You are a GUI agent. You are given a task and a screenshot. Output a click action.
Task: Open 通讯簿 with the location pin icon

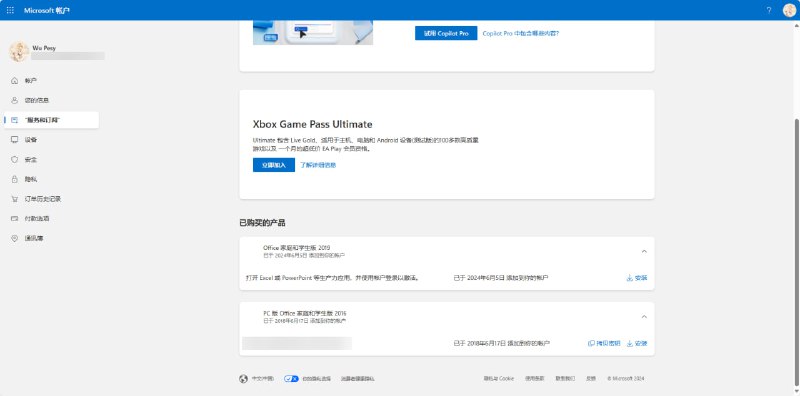pyautogui.click(x=51, y=238)
